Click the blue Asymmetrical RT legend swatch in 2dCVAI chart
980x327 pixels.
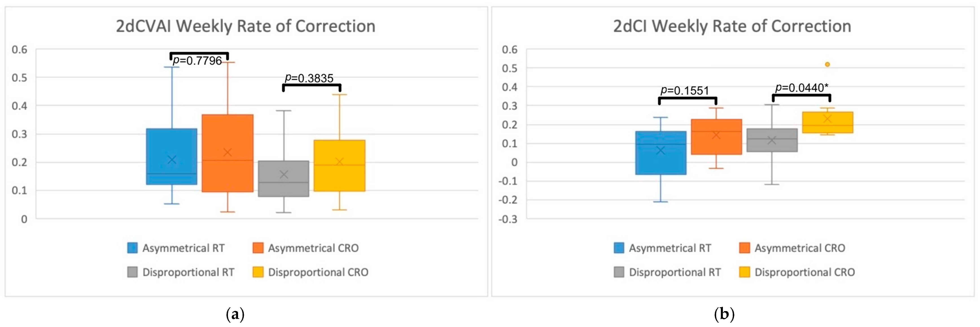132,248
